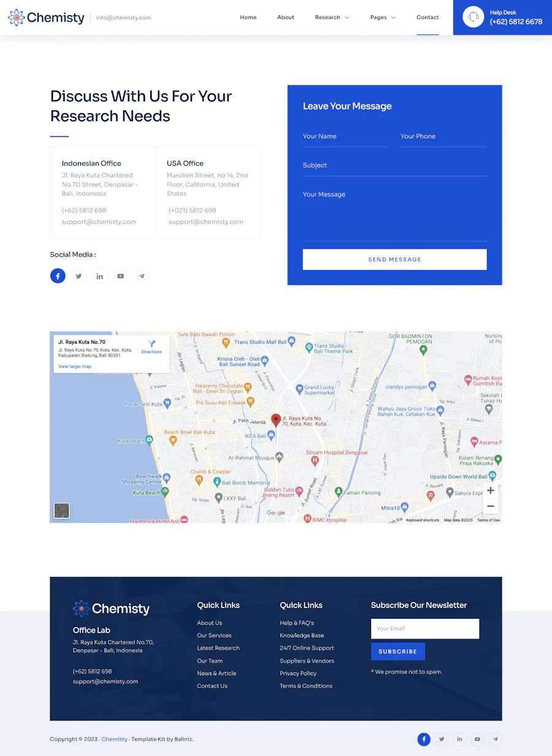Click the footer YouTube icon
The width and height of the screenshot is (552, 756).
[477, 739]
